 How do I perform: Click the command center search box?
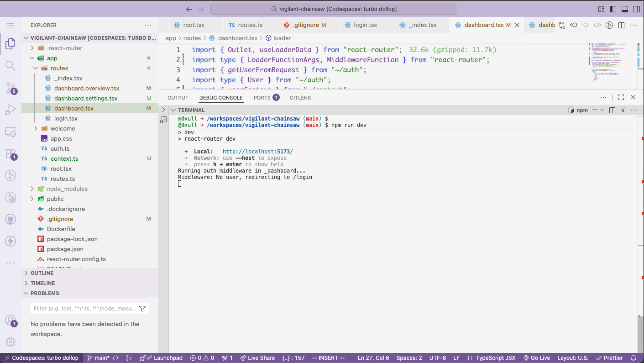tap(333, 9)
